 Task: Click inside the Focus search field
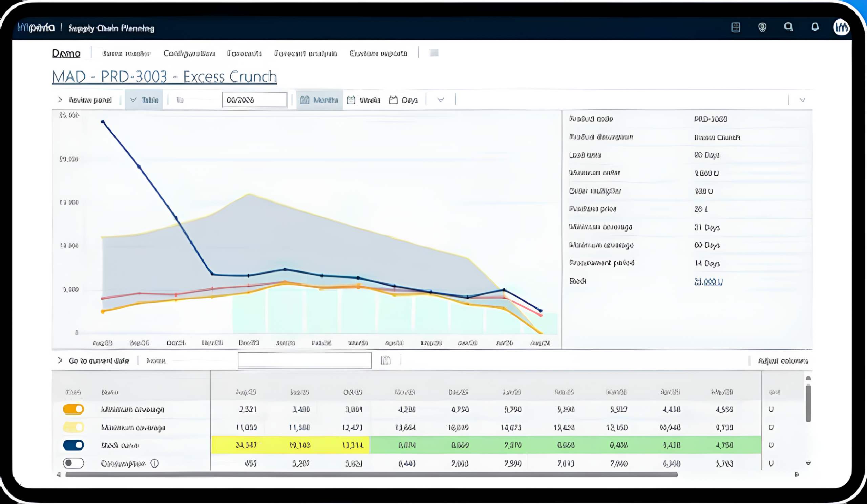(304, 360)
